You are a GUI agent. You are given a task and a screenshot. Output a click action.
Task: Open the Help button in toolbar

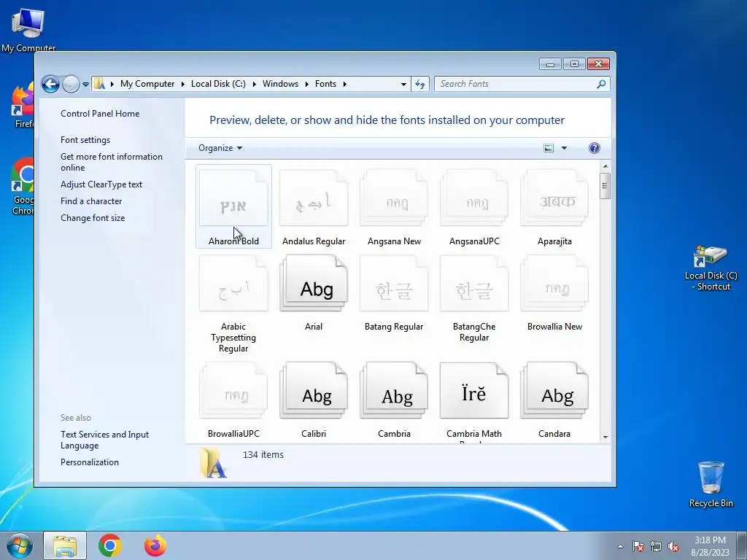[594, 148]
